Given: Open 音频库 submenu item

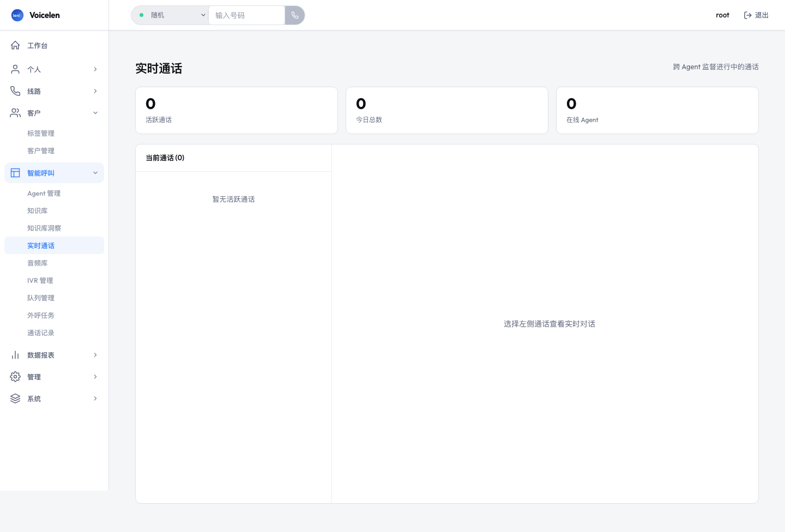Looking at the screenshot, I should (x=54, y=263).
